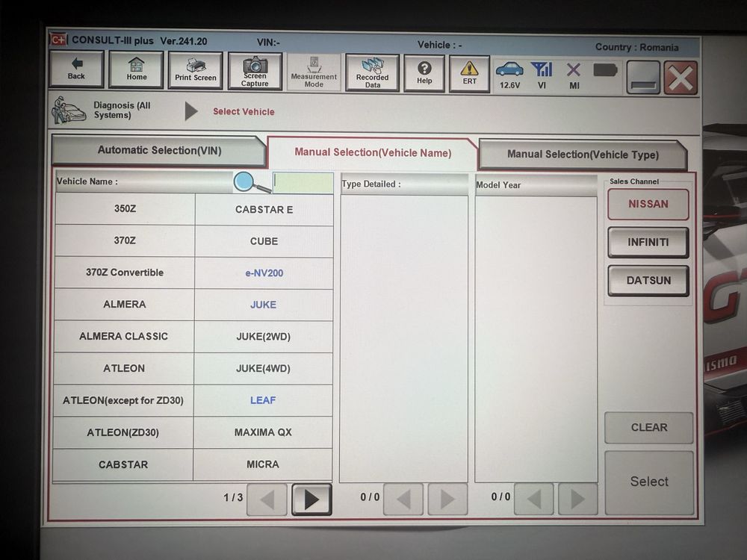Select vehicle MAXIMA QX

click(x=263, y=432)
